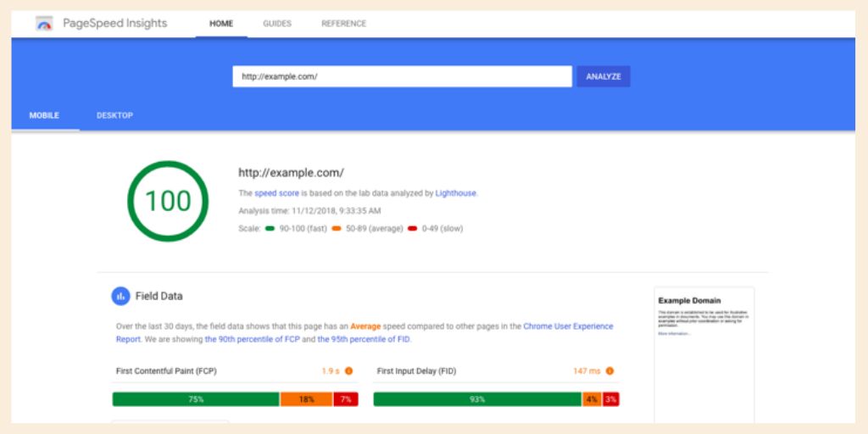The image size is (868, 434).
Task: Click the URL input field
Action: 402,76
